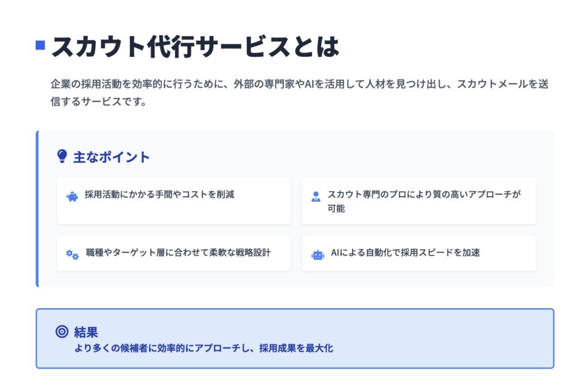This screenshot has height=391, width=588.
Task: Select the AIによる自動化で採用スピードを加速 card text
Action: pyautogui.click(x=405, y=253)
